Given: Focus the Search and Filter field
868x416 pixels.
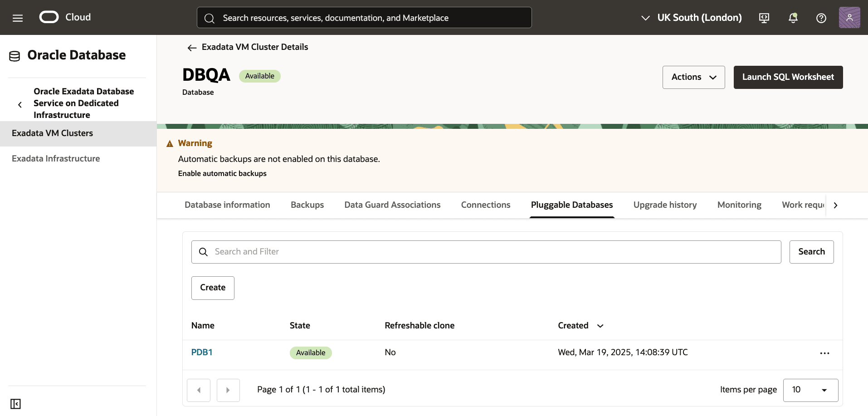Looking at the screenshot, I should click(x=486, y=252).
